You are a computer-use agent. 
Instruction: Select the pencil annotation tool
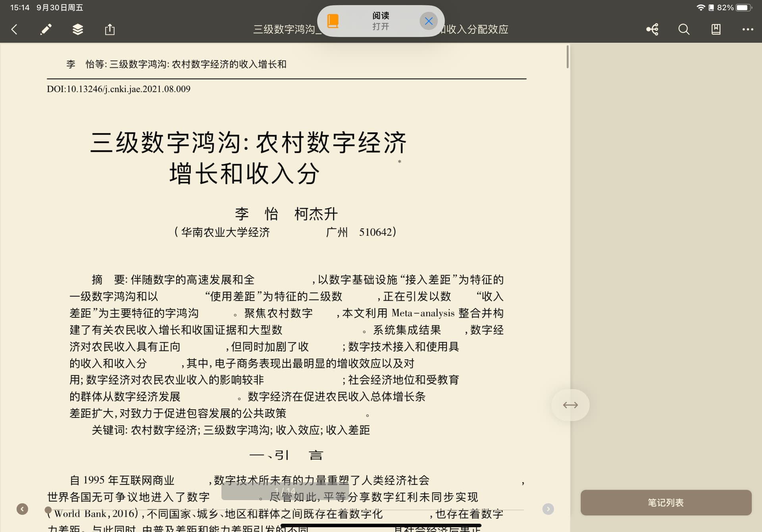point(46,29)
